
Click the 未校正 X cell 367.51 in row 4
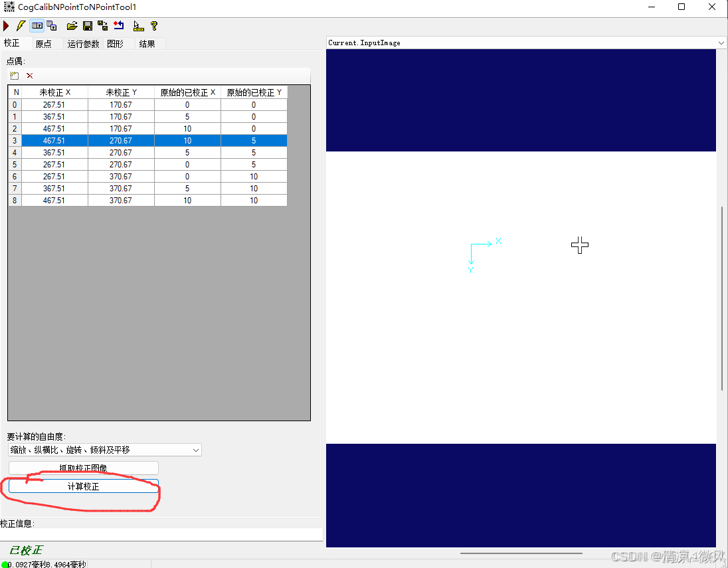pyautogui.click(x=54, y=152)
